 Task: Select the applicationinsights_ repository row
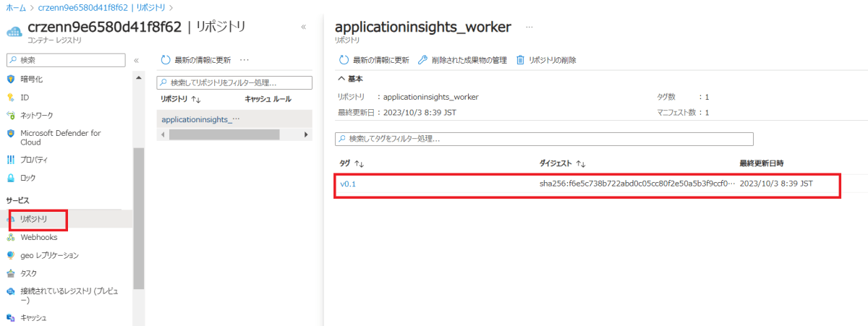pyautogui.click(x=234, y=119)
